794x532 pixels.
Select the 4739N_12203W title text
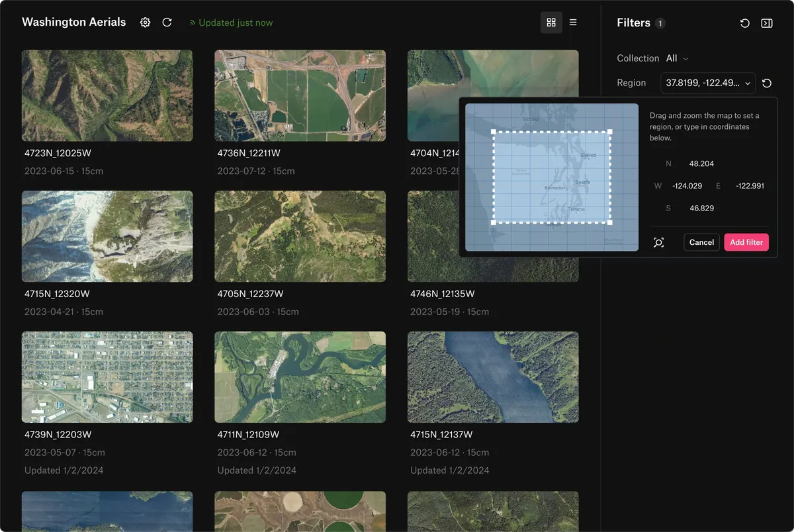coord(58,435)
